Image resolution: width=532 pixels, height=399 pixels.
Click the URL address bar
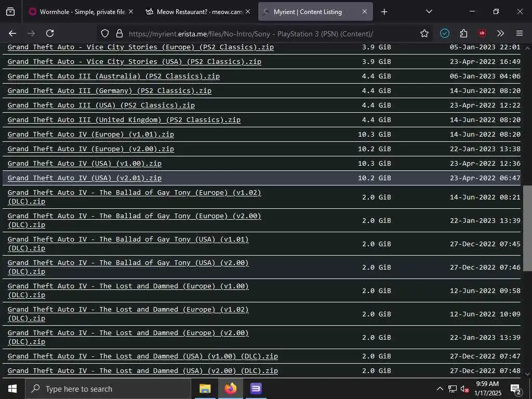click(264, 34)
